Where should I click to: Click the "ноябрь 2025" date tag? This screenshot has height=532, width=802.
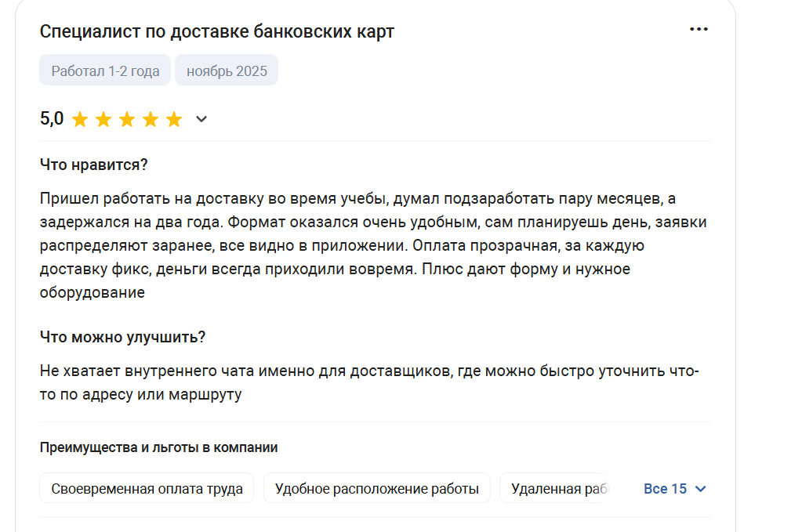227,71
